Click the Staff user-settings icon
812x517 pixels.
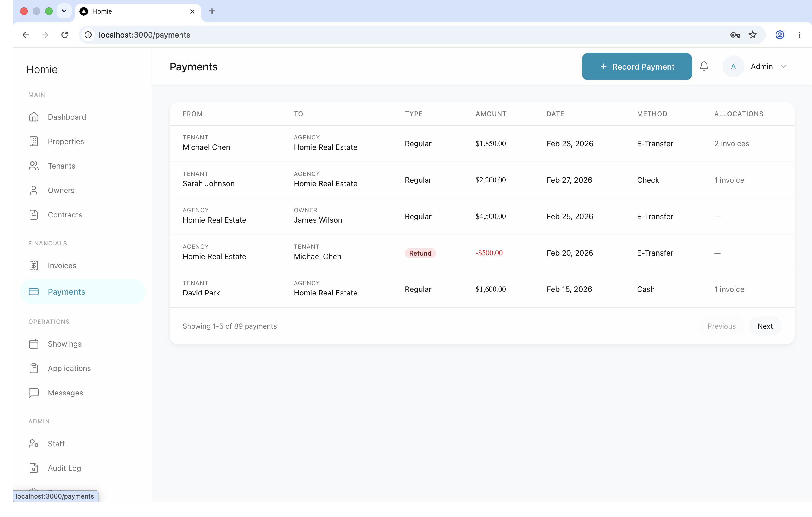click(34, 444)
